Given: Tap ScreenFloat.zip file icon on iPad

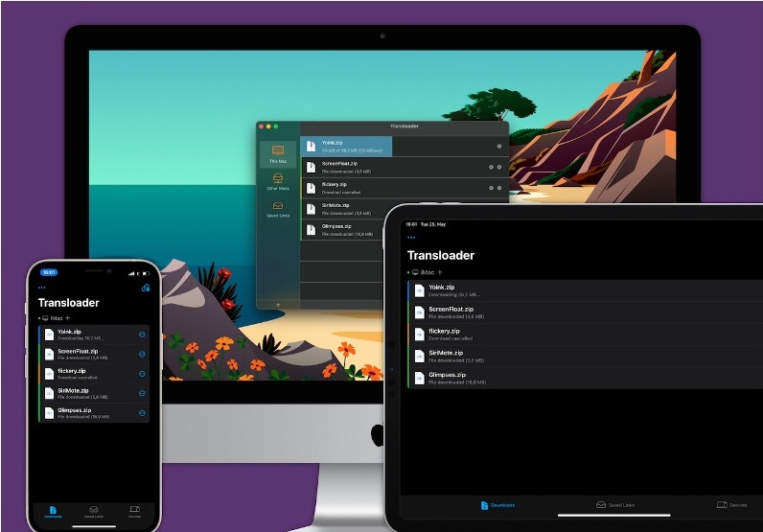Looking at the screenshot, I should tap(420, 312).
